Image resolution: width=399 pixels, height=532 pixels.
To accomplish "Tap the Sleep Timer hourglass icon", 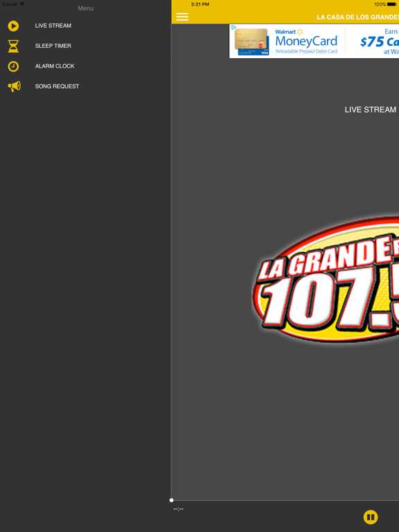I will pyautogui.click(x=13, y=46).
